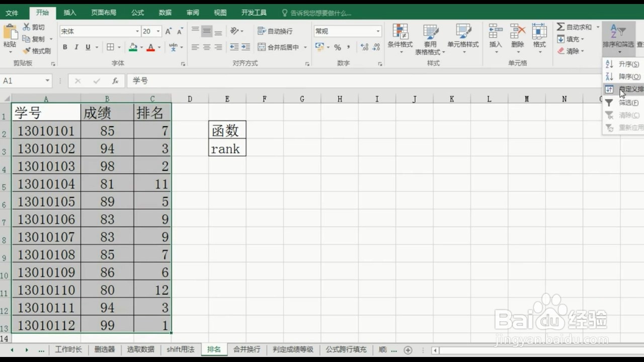Enable text wrapping with 自动换行

pos(275,31)
